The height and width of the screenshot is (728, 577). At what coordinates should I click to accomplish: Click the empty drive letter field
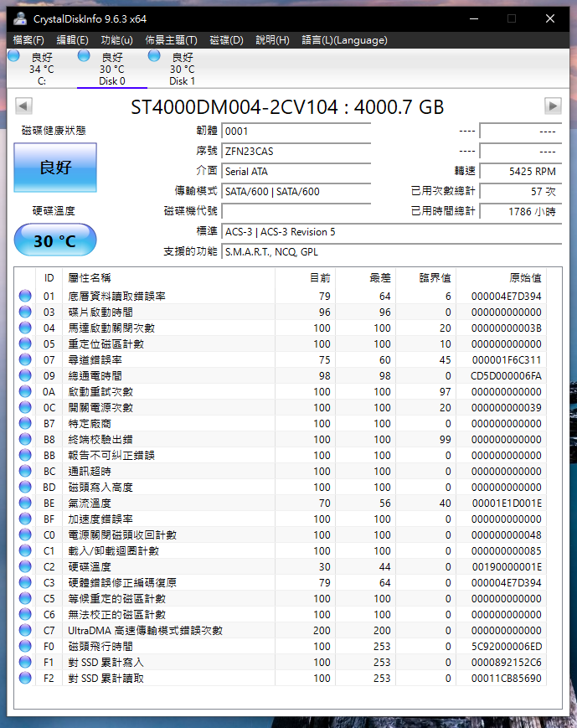point(296,211)
